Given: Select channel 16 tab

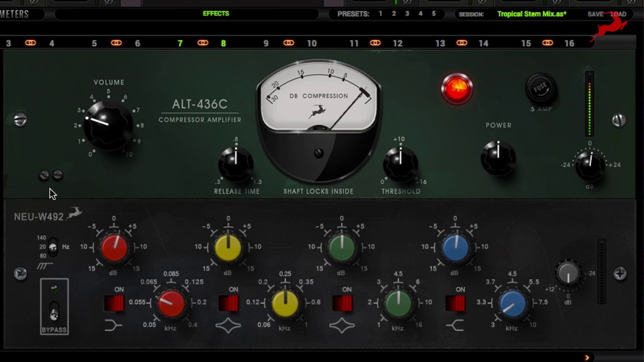Looking at the screenshot, I should [x=569, y=43].
